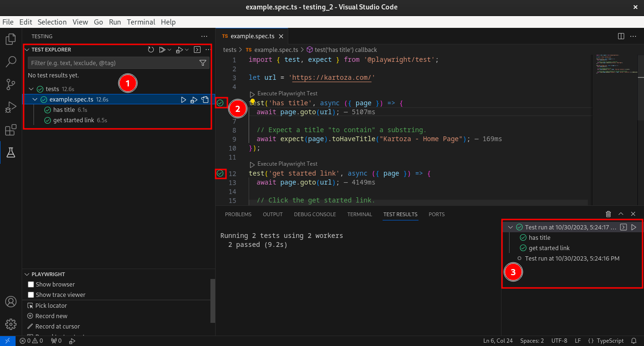Image resolution: width=644 pixels, height=346 pixels.
Task: Switch to the Debug Console tab
Action: click(315, 214)
